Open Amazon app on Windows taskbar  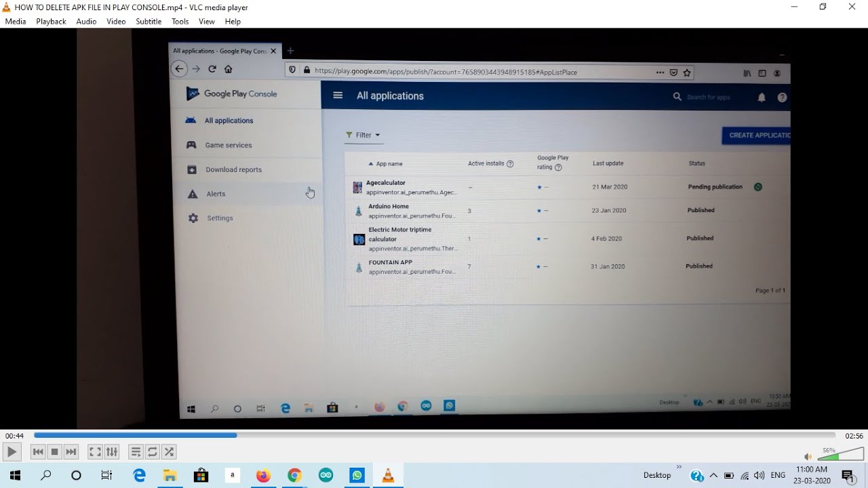pos(232,475)
